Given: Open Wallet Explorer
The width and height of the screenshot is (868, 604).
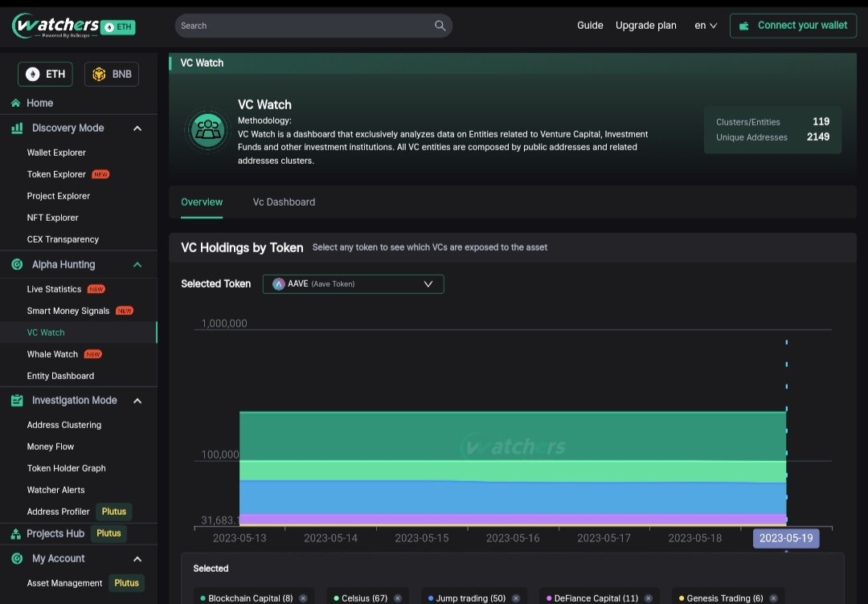Looking at the screenshot, I should pyautogui.click(x=56, y=153).
